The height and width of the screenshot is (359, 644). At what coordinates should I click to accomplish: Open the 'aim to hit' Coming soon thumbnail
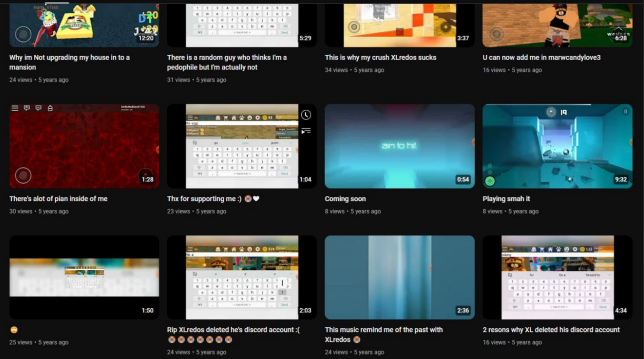[x=399, y=146]
